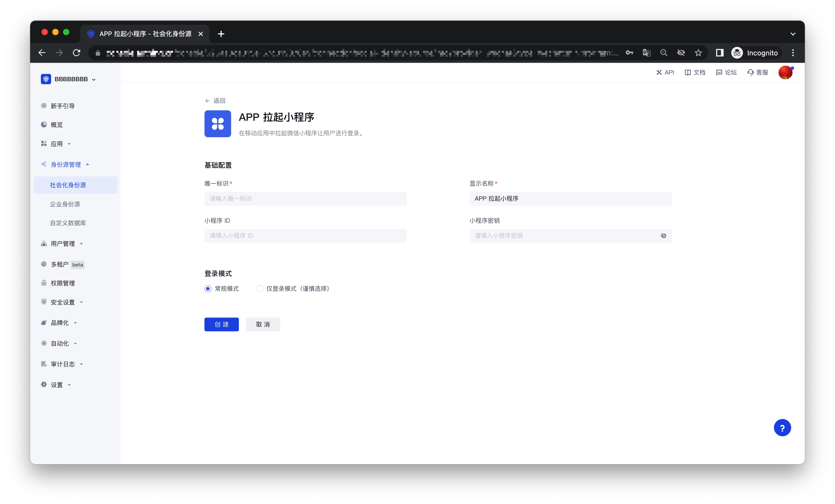Go to 权限管理 in the sidebar
This screenshot has width=835, height=504.
(x=63, y=283)
